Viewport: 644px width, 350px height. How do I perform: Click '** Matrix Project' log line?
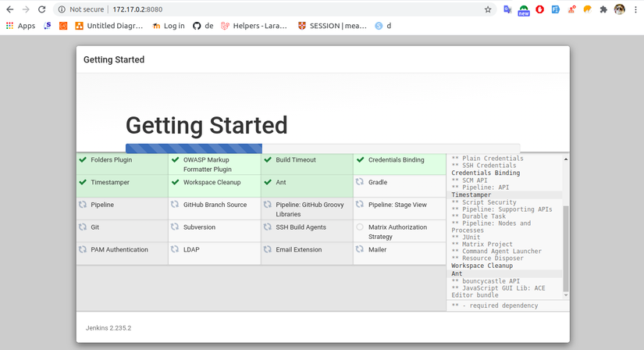(482, 244)
